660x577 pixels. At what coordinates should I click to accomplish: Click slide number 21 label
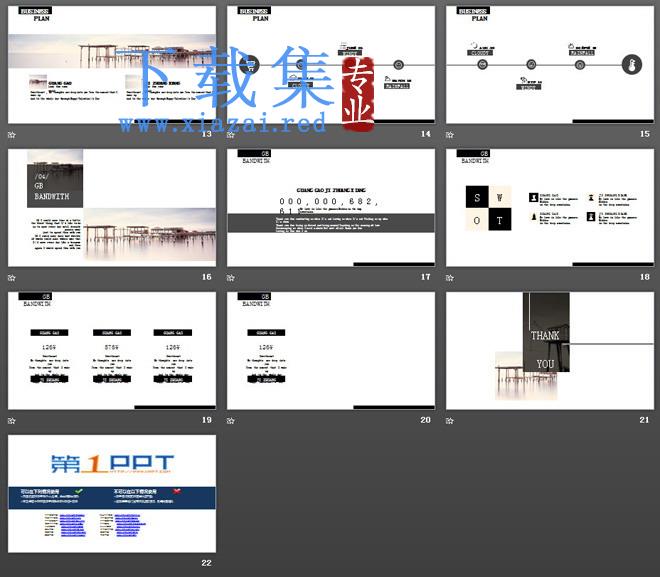click(644, 420)
